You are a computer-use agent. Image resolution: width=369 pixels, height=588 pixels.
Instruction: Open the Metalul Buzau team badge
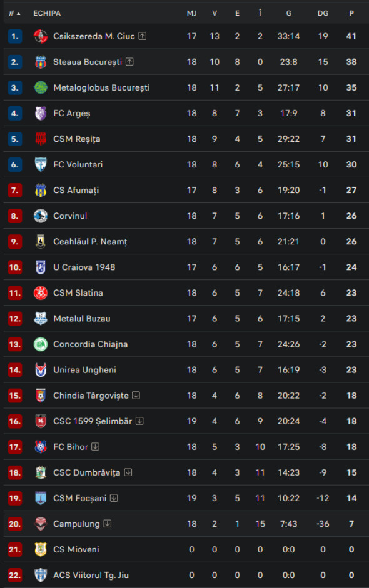tap(40, 318)
